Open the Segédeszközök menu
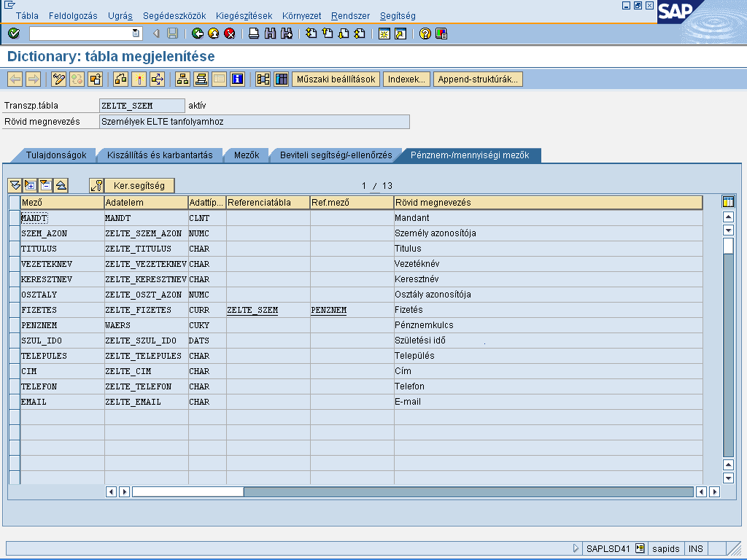 point(174,16)
